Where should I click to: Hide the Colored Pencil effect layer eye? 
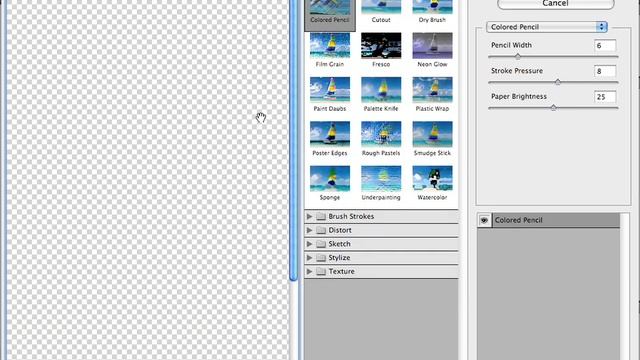tap(484, 220)
